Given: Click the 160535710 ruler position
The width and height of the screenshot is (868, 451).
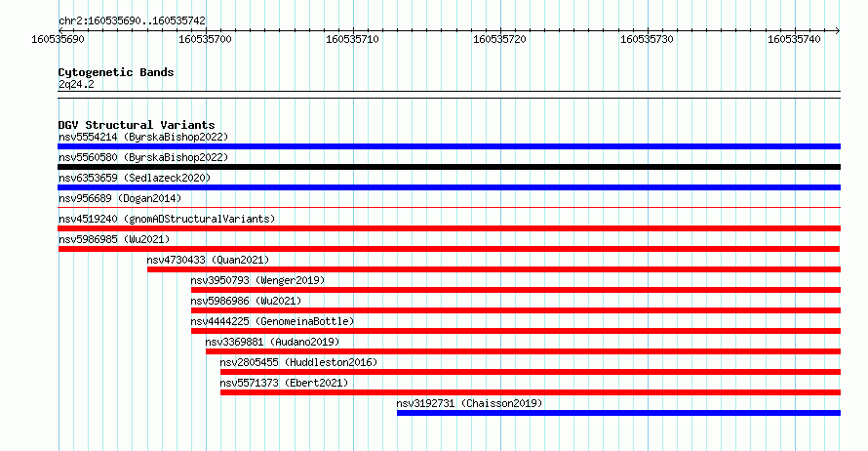Looking at the screenshot, I should point(353,39).
